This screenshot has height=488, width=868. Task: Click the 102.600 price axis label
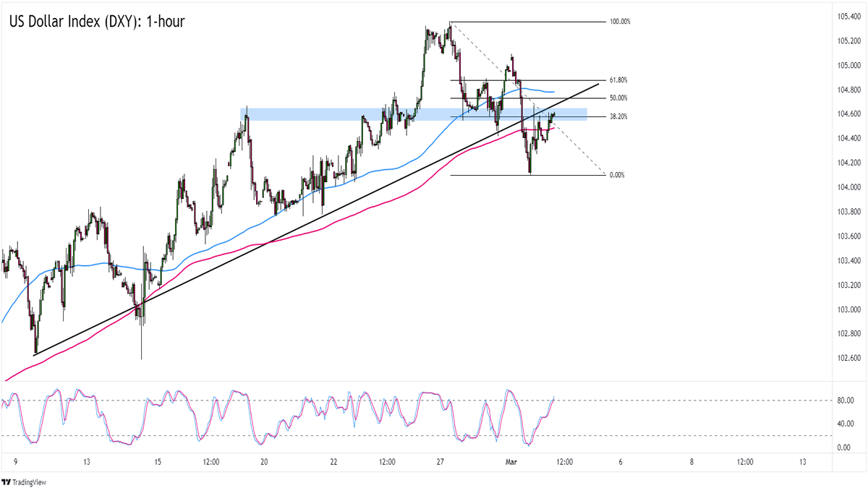[846, 359]
